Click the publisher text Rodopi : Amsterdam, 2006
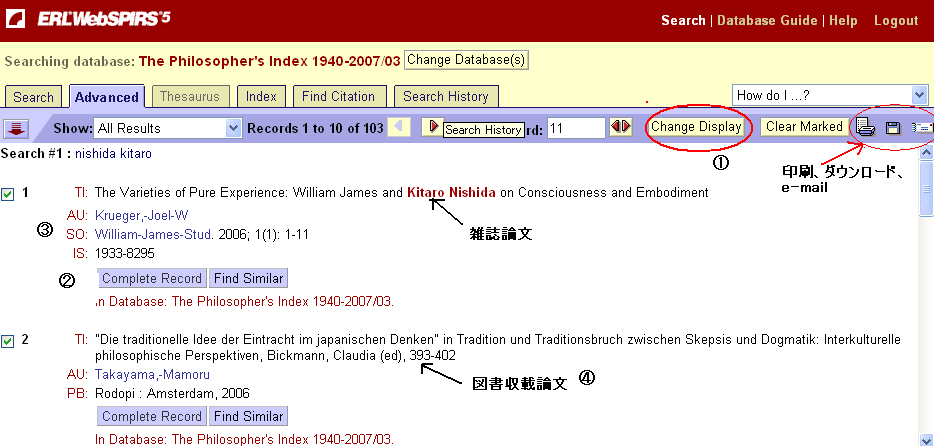This screenshot has width=934, height=446. click(172, 394)
